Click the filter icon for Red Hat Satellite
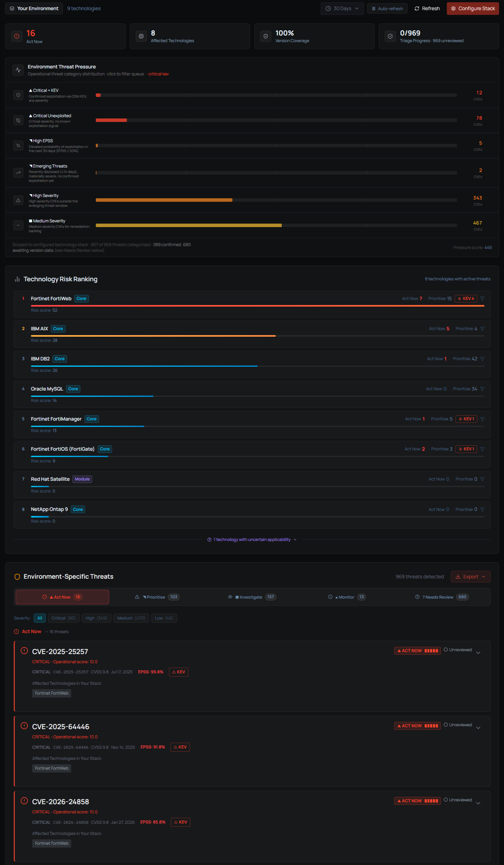The height and width of the screenshot is (865, 504). tap(482, 479)
